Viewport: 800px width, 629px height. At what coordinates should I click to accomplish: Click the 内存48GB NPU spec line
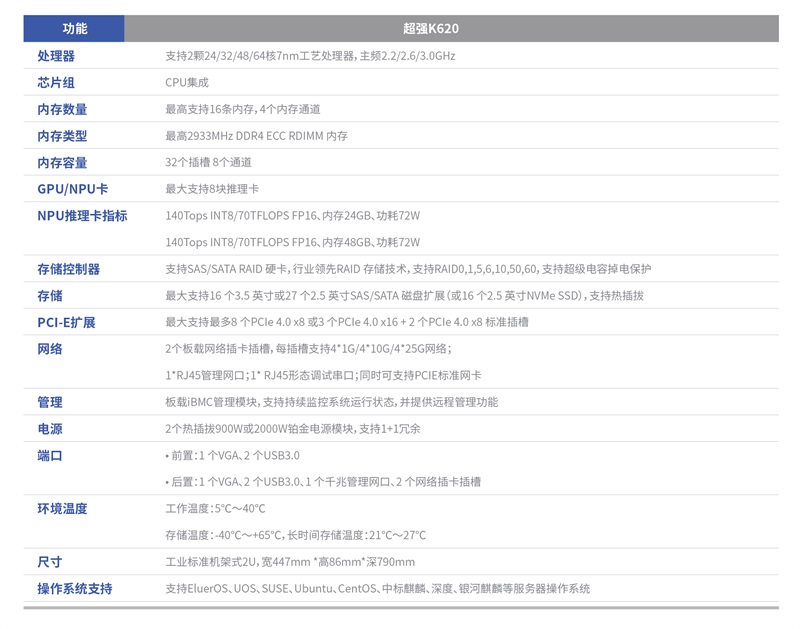pyautogui.click(x=292, y=242)
